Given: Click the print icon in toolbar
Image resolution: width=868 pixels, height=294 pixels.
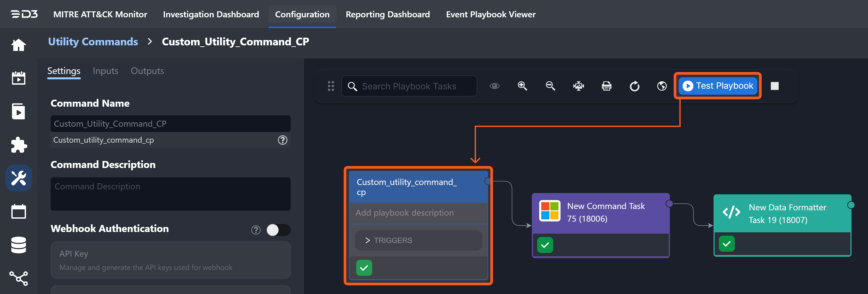Looking at the screenshot, I should pyautogui.click(x=606, y=86).
